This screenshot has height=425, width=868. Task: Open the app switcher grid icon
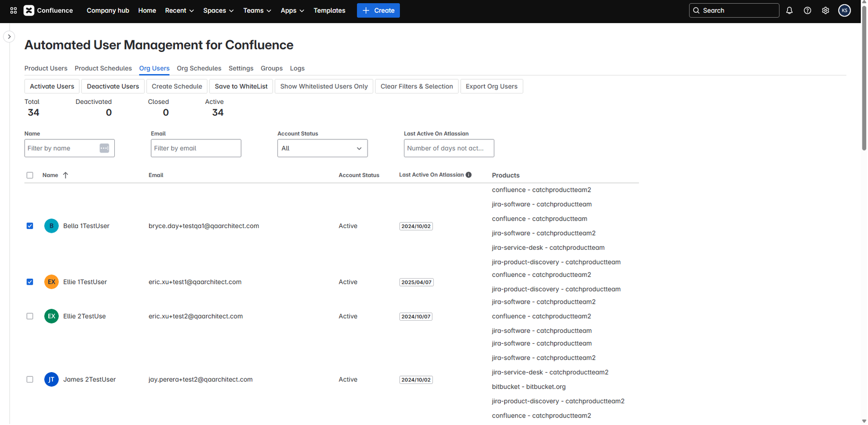(x=14, y=10)
